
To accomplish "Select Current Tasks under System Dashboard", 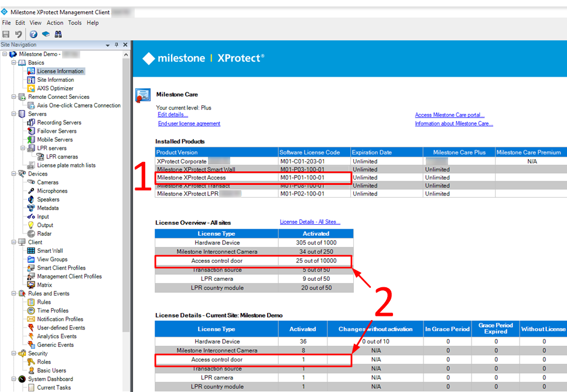I will tap(54, 388).
